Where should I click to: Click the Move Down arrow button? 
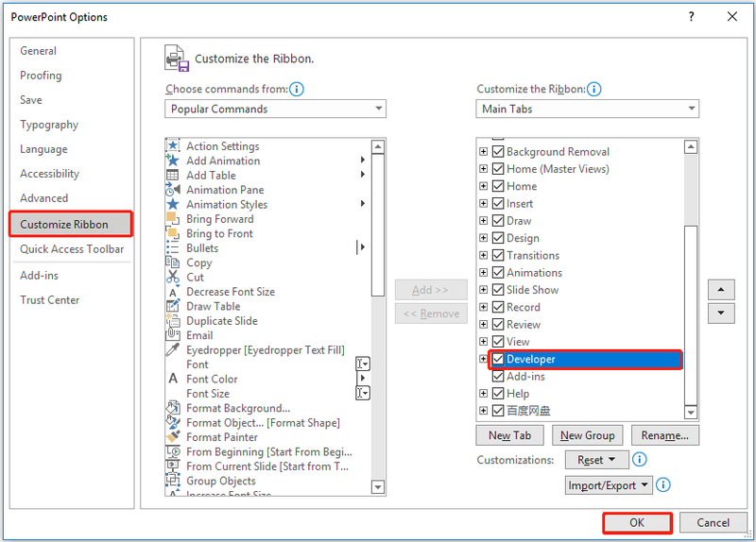(x=721, y=313)
